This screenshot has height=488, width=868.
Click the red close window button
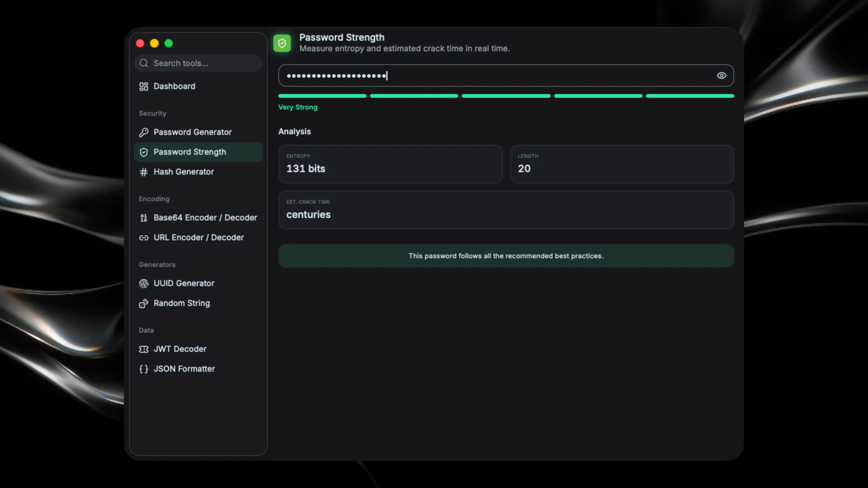point(140,43)
